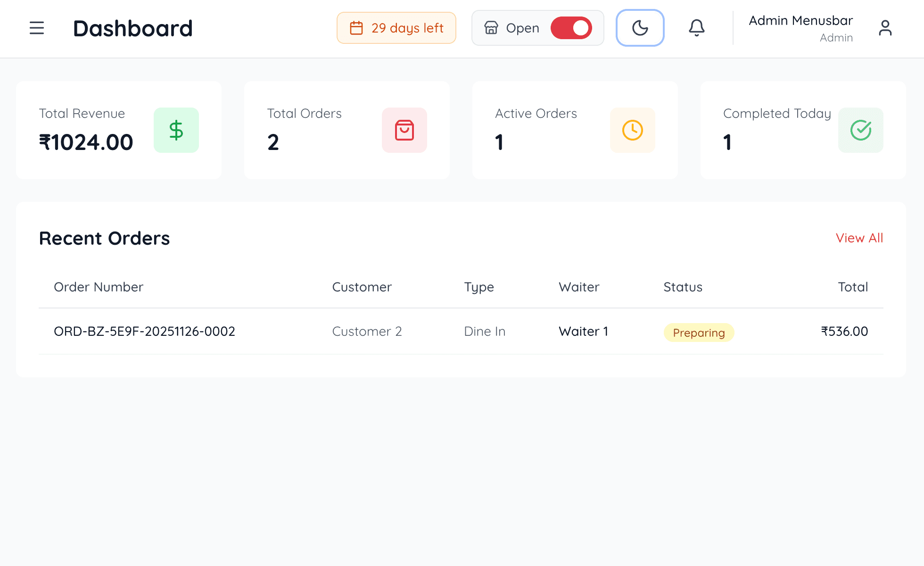The height and width of the screenshot is (566, 924).
Task: Open notifications via the bell icon
Action: (696, 28)
